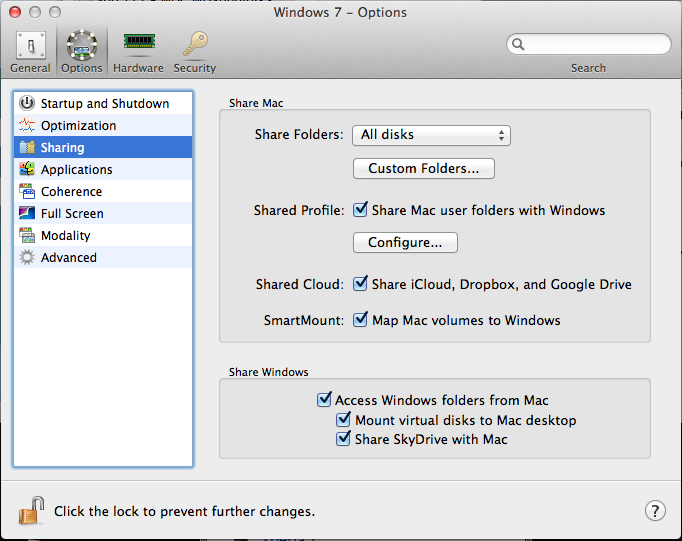The image size is (682, 541).
Task: Open the Share Folders All disks dropdown
Action: (431, 135)
